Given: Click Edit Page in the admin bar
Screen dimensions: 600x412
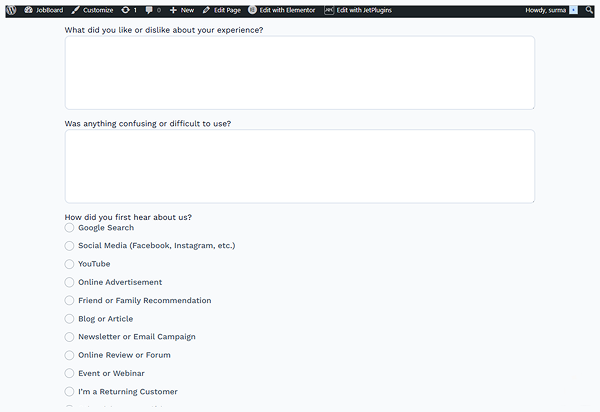Looking at the screenshot, I should [x=221, y=9].
